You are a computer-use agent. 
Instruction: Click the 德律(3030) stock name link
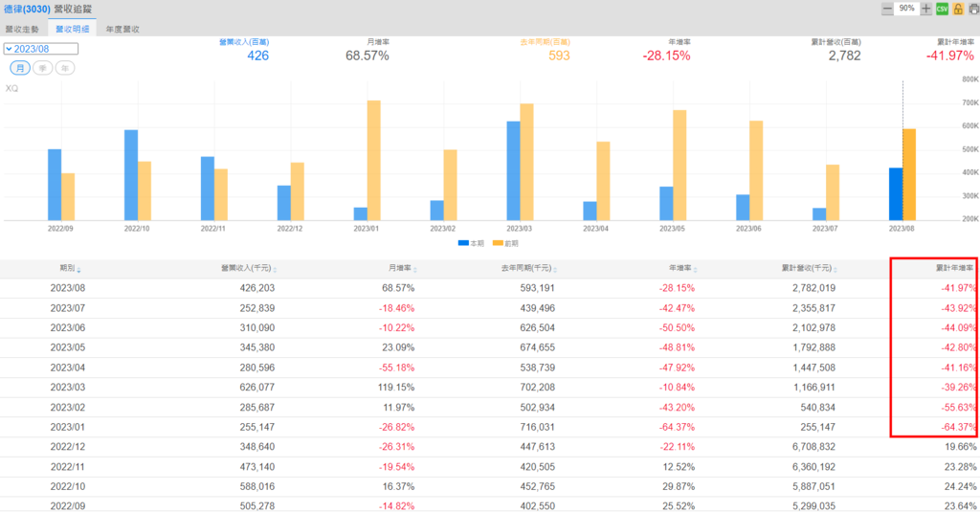pos(27,10)
